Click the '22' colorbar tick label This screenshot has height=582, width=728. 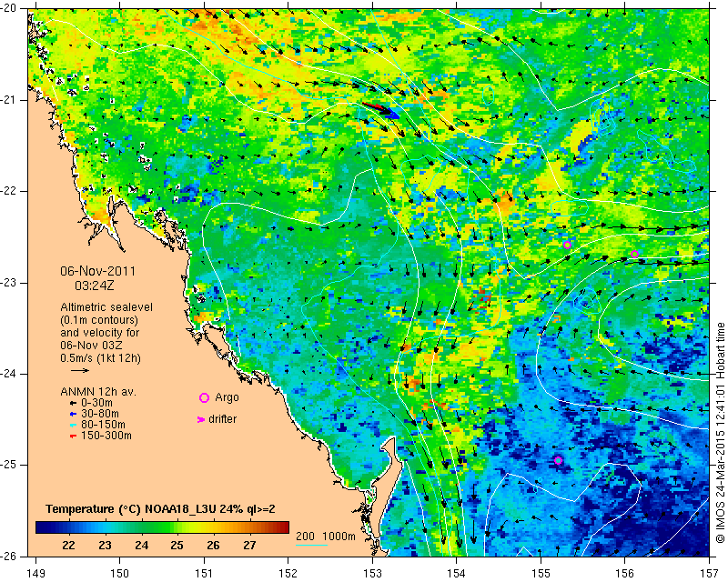[x=68, y=545]
